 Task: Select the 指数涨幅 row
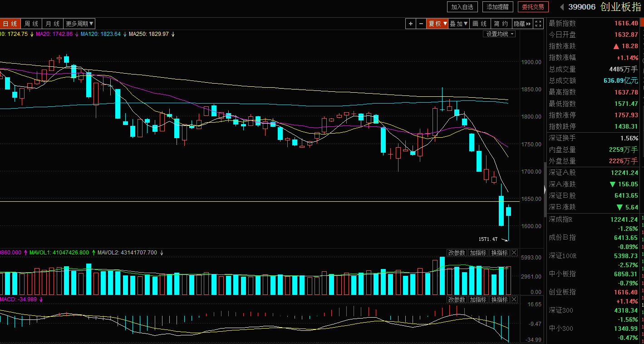pyautogui.click(x=594, y=58)
